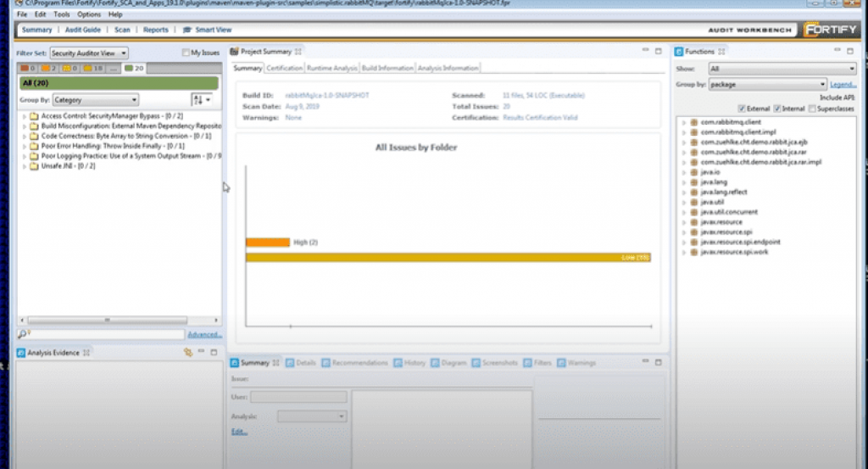Click the Project Summary tab icon
The height and width of the screenshot is (469, 868).
point(234,52)
